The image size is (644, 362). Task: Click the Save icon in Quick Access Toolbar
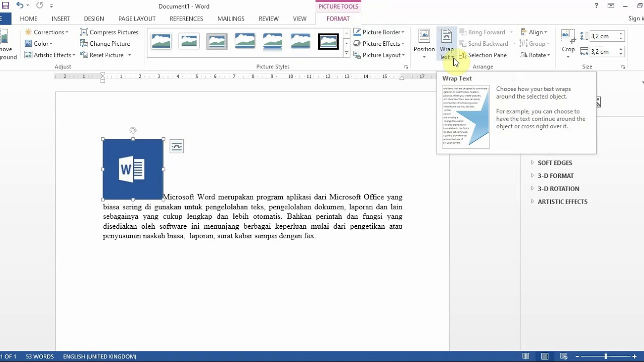tap(6, 6)
